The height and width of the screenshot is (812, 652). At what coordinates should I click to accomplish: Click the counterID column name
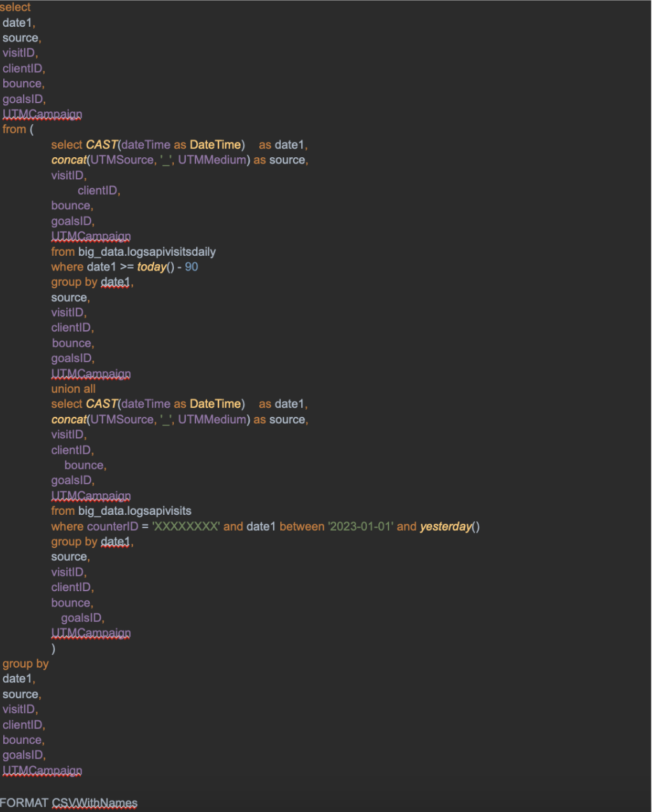[113, 526]
